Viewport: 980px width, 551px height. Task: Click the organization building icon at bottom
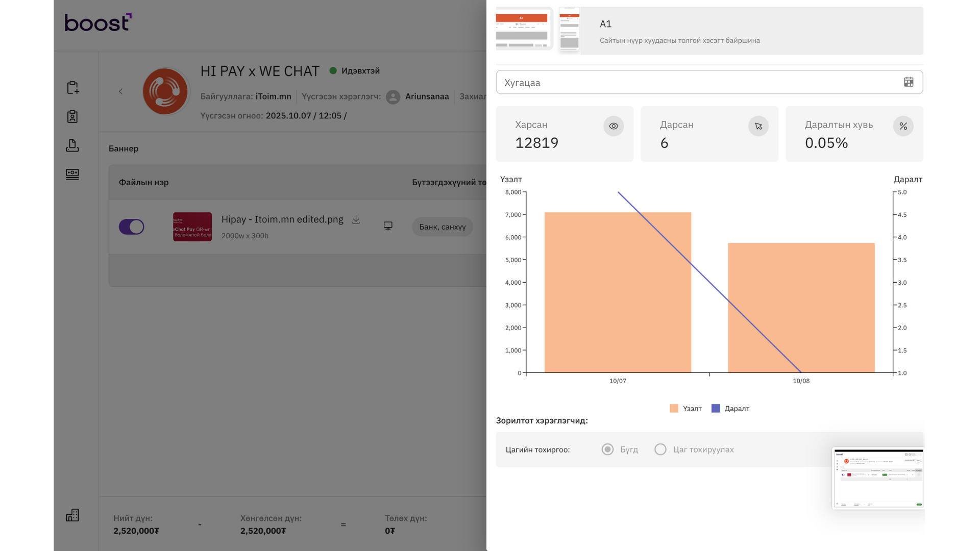72,515
